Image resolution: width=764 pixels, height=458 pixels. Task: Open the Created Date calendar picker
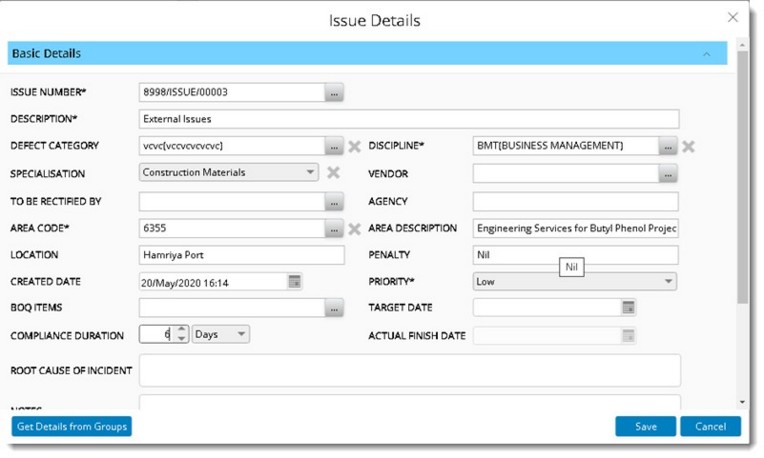[295, 282]
